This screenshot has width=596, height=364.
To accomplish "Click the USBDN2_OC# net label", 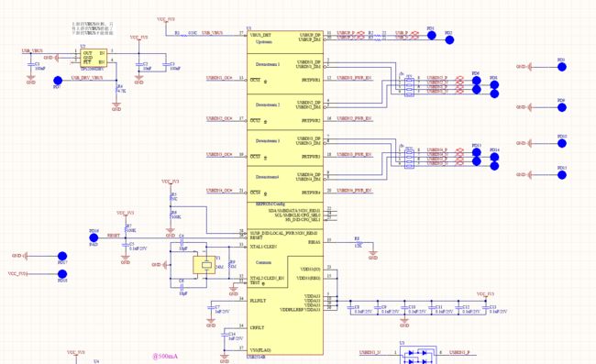I will [219, 118].
